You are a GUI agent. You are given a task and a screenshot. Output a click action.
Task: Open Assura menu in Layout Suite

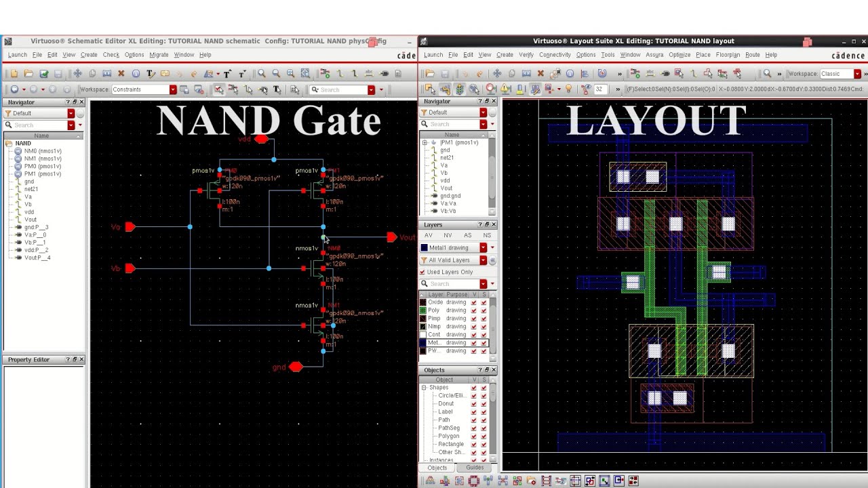point(654,55)
